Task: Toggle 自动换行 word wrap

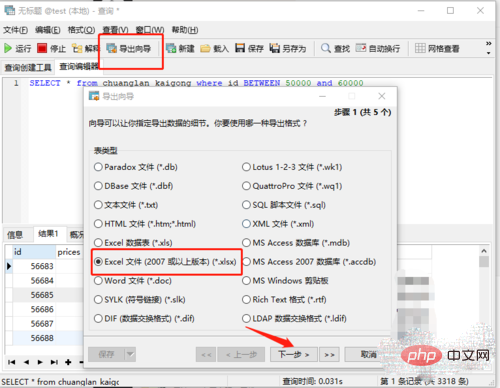Action: tap(378, 49)
